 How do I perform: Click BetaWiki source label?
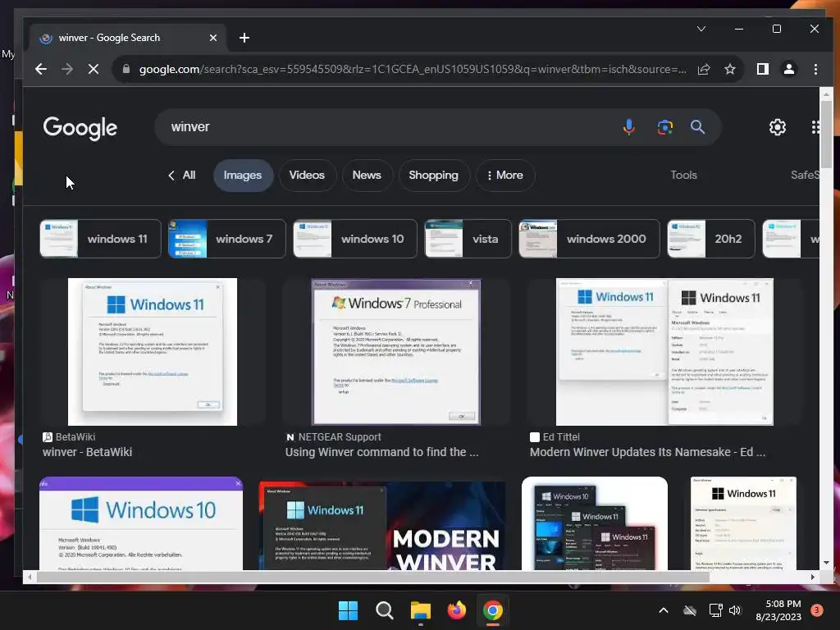click(69, 437)
